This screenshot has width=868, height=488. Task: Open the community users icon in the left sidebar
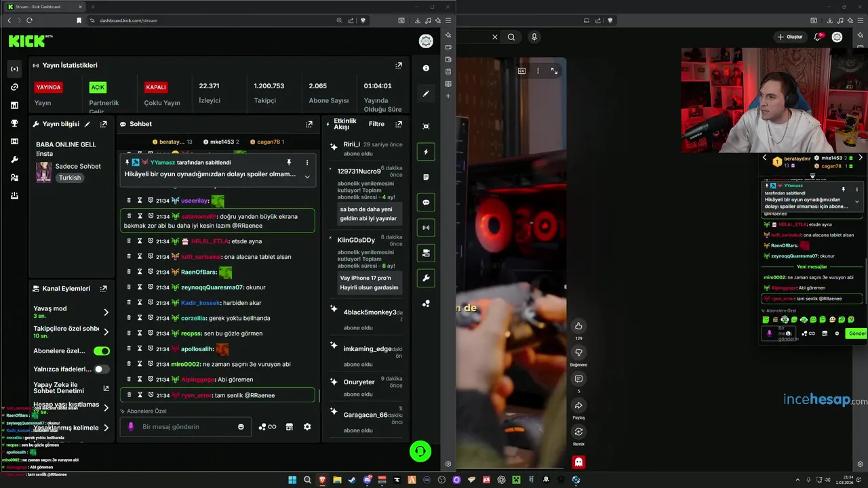[14, 178]
